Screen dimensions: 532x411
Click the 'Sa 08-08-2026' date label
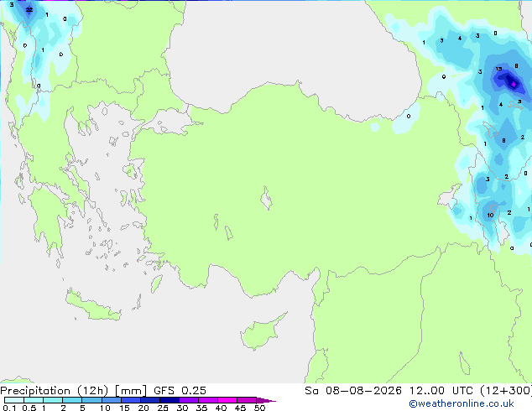point(353,391)
